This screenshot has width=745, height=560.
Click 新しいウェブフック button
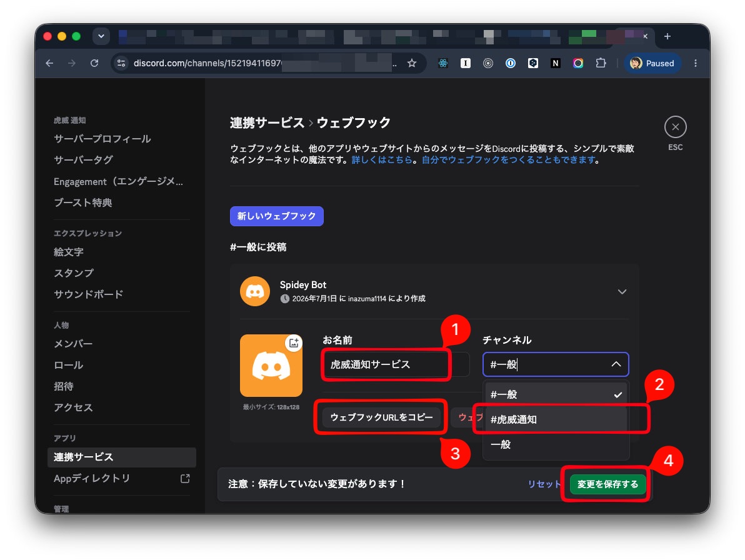click(x=276, y=216)
